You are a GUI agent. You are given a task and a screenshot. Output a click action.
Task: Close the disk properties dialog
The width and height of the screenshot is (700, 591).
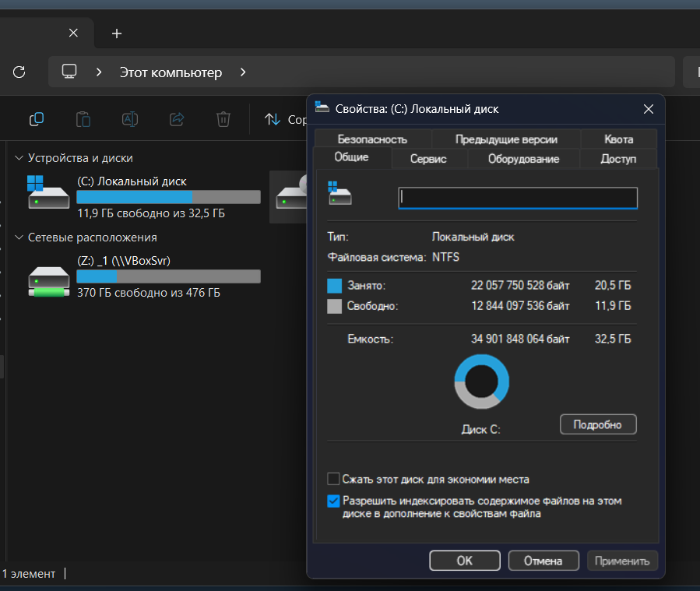(x=648, y=109)
